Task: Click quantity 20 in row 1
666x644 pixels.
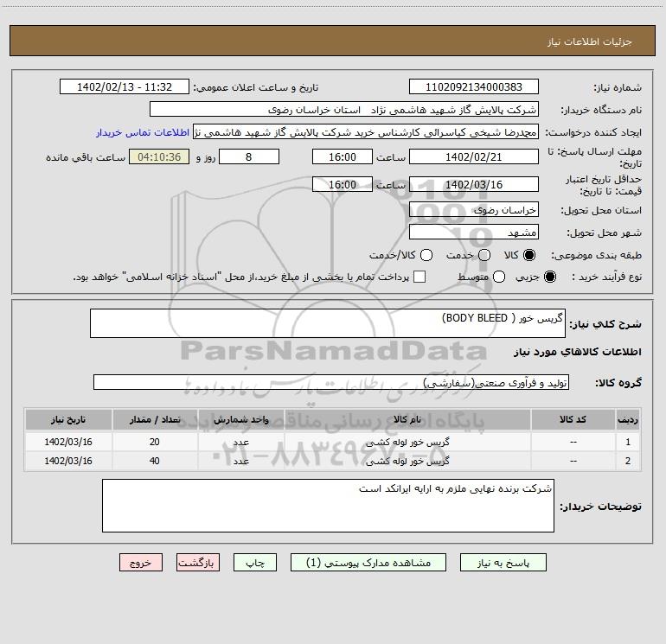Action: (x=155, y=442)
